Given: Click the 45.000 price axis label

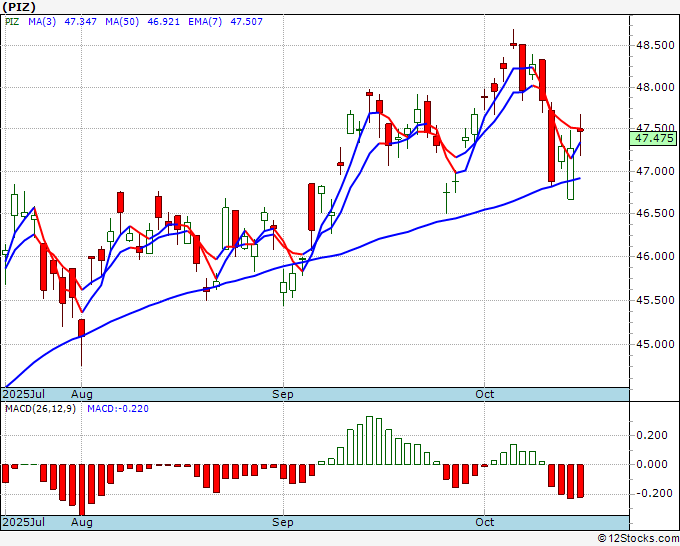Looking at the screenshot, I should point(655,344).
